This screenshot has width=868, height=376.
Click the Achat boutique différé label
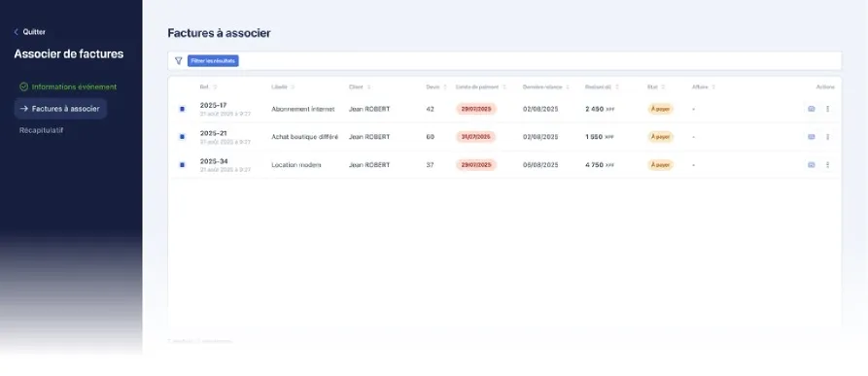(x=304, y=137)
